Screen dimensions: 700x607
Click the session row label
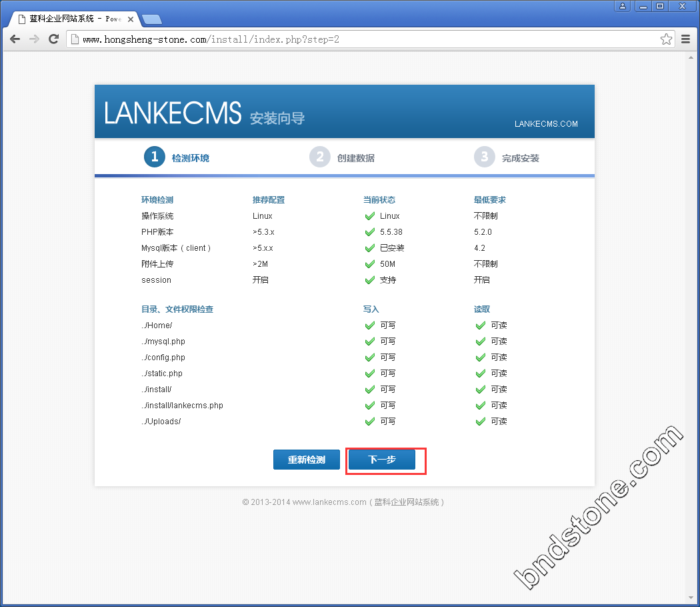coord(156,280)
